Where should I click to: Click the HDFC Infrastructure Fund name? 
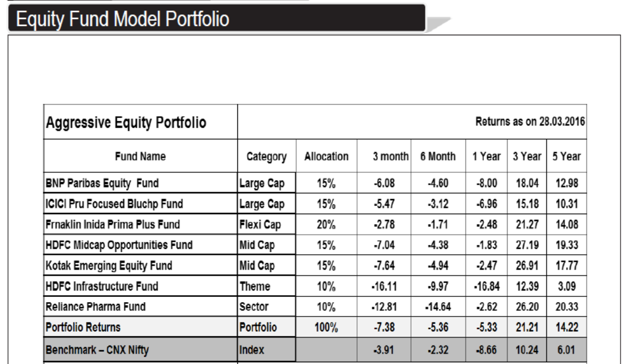pyautogui.click(x=101, y=286)
